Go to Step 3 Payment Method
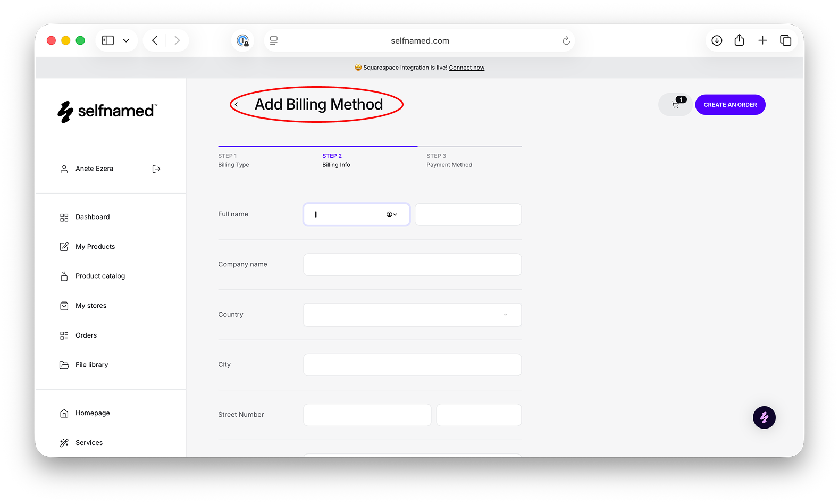This screenshot has width=839, height=504. pyautogui.click(x=449, y=160)
